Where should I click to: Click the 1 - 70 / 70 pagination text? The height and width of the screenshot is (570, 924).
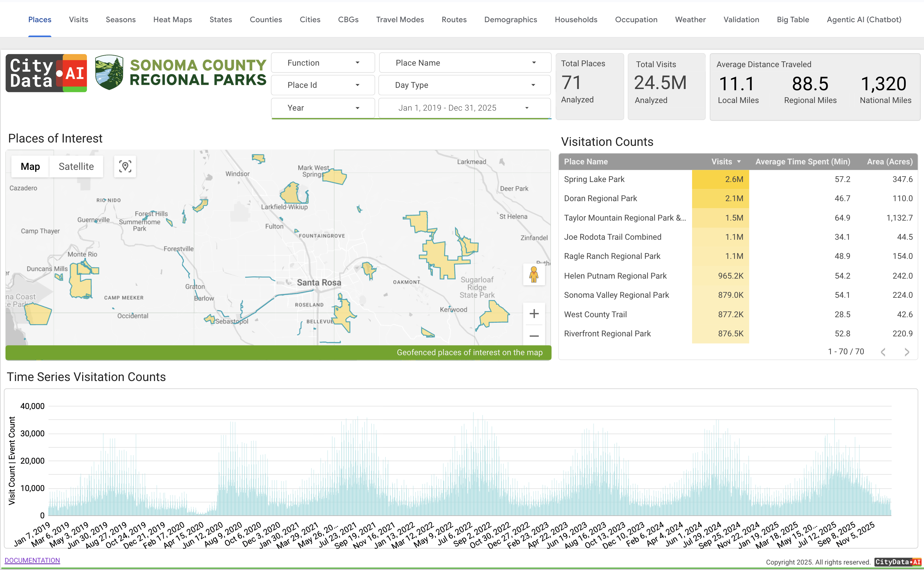point(846,352)
